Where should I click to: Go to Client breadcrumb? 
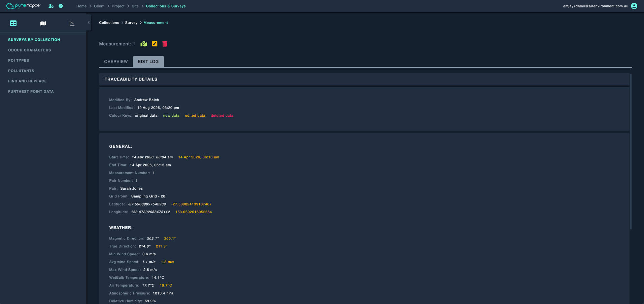click(99, 6)
